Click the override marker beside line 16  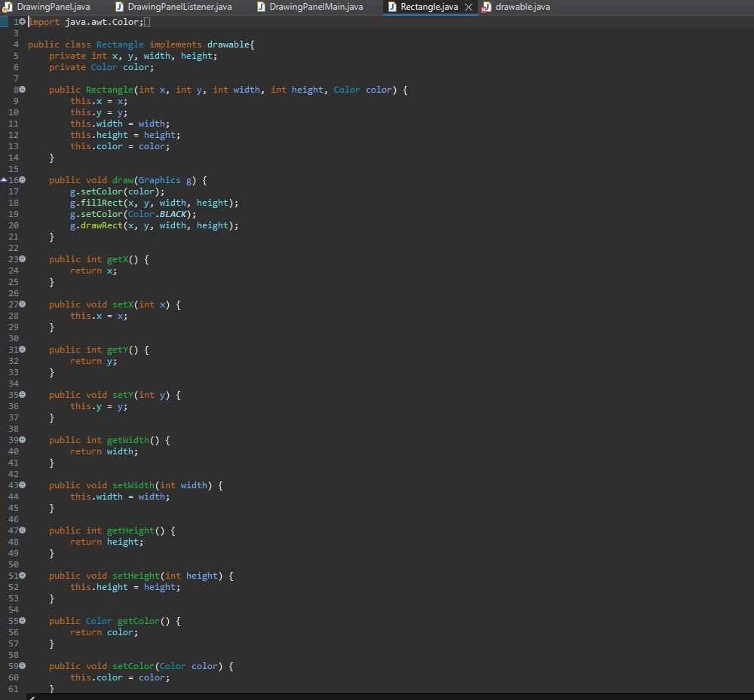(5, 180)
